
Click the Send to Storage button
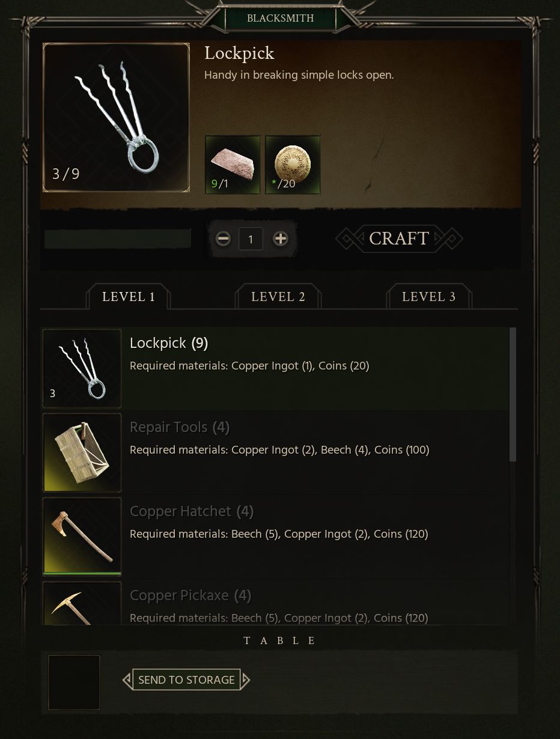[186, 680]
